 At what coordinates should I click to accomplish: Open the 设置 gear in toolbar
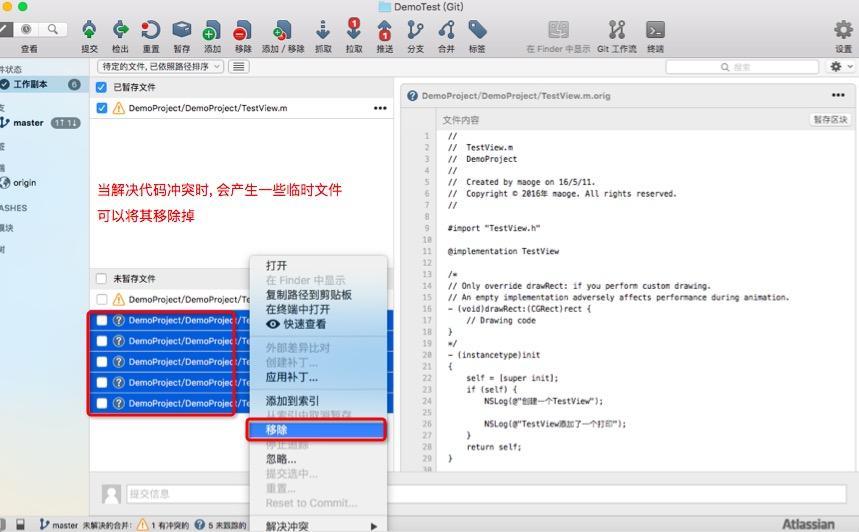coord(843,30)
